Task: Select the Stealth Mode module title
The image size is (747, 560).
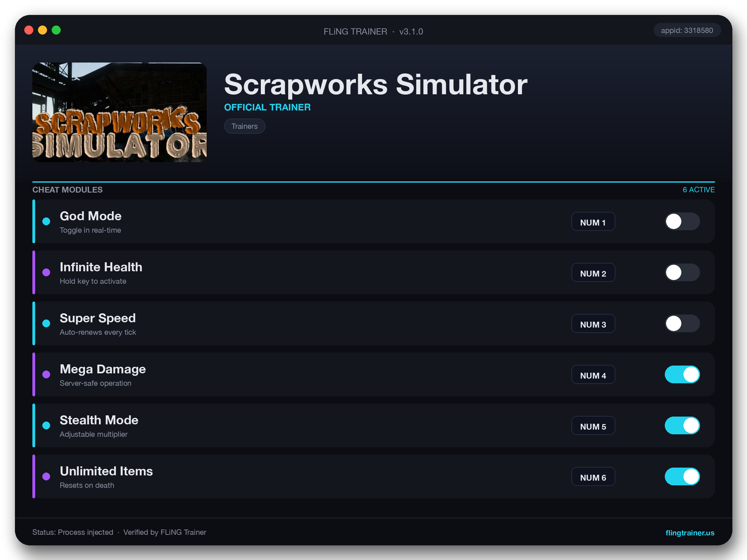Action: [99, 420]
